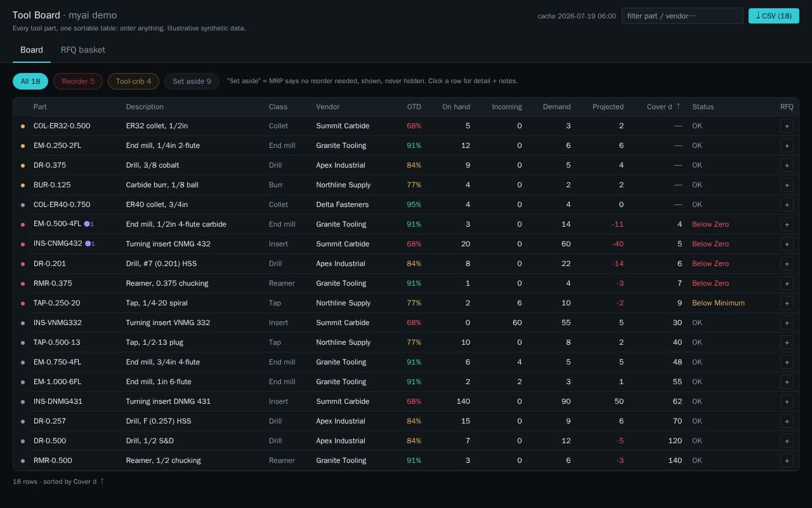812x508 pixels.
Task: Download the CSV (18) export
Action: tap(773, 16)
